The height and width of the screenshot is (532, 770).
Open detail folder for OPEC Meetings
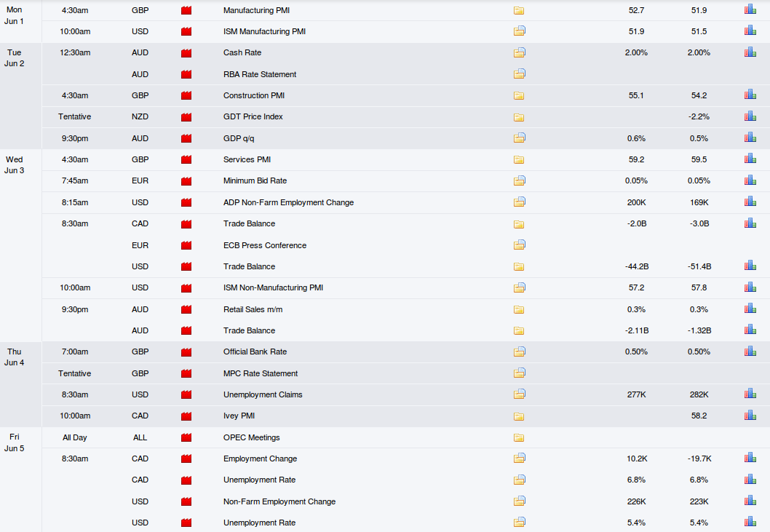click(x=519, y=437)
